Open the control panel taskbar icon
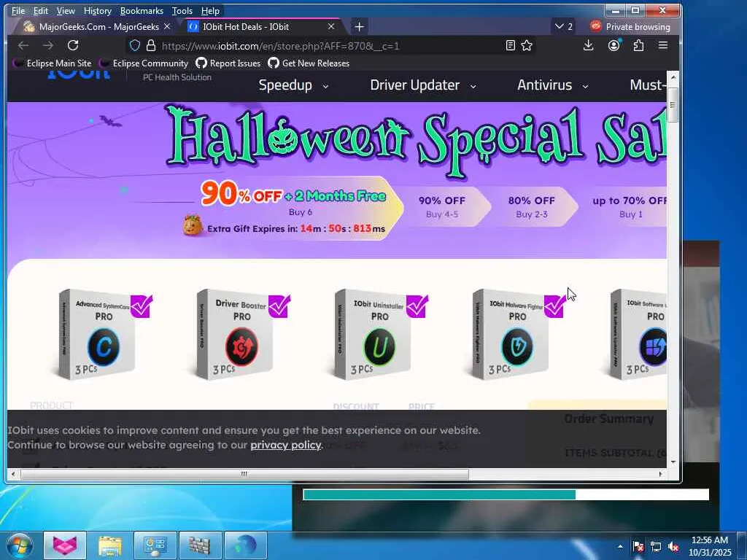This screenshot has width=747, height=560. 155,545
